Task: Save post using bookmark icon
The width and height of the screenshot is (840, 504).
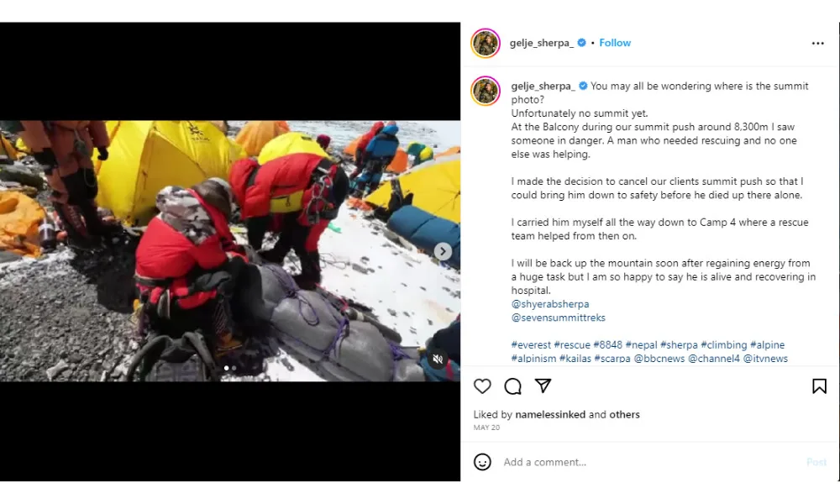Action: pyautogui.click(x=819, y=386)
